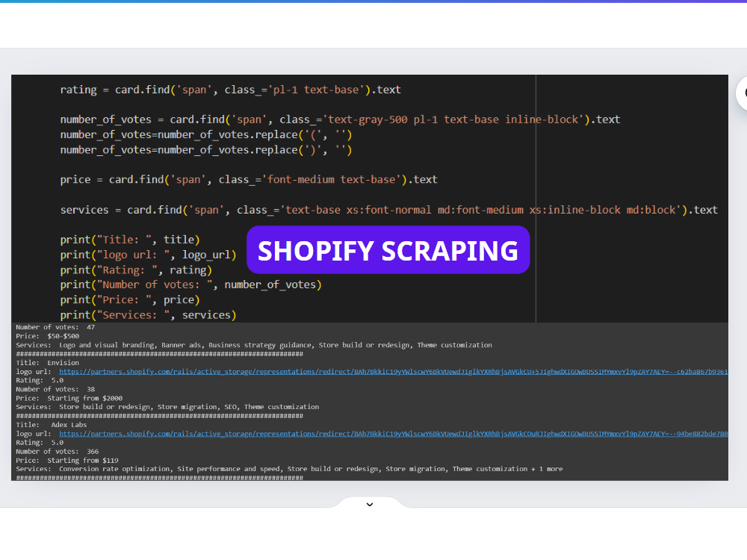747x560 pixels.
Task: Click 'Price: $50-$500' output line
Action: 47,336
